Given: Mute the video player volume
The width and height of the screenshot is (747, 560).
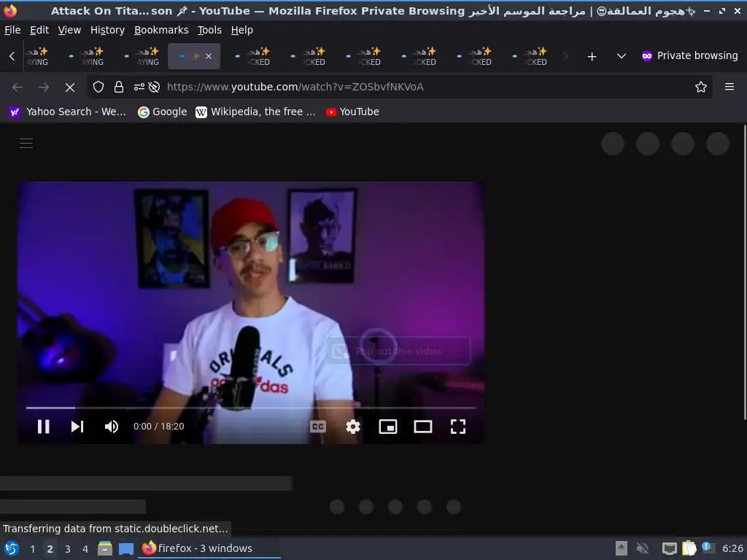Looking at the screenshot, I should (112, 426).
